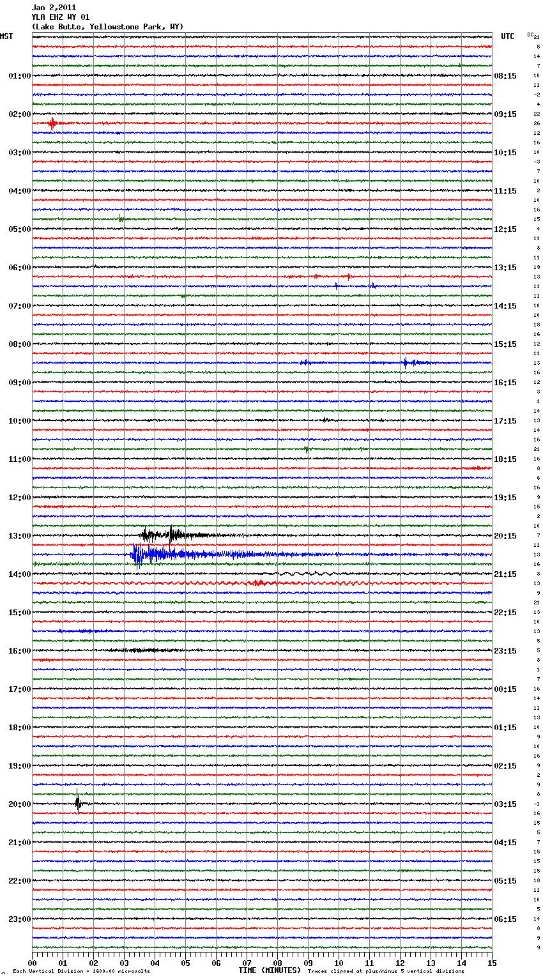
Task: Select the '08:00' MST time label
Action: click(x=20, y=344)
